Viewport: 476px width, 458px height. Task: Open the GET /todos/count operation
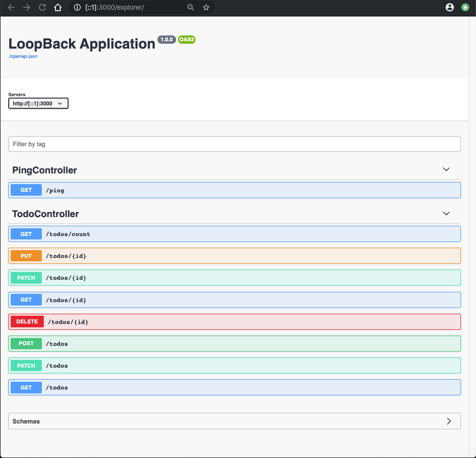click(x=234, y=234)
